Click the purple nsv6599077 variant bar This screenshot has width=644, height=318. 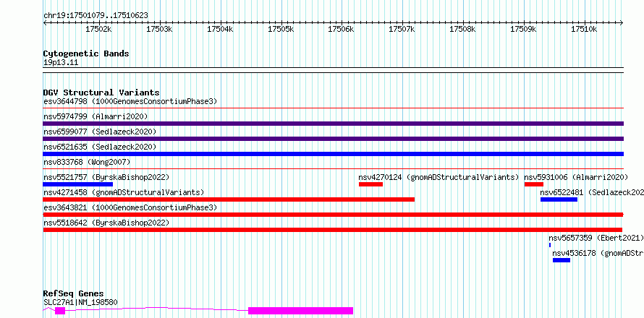point(334,139)
